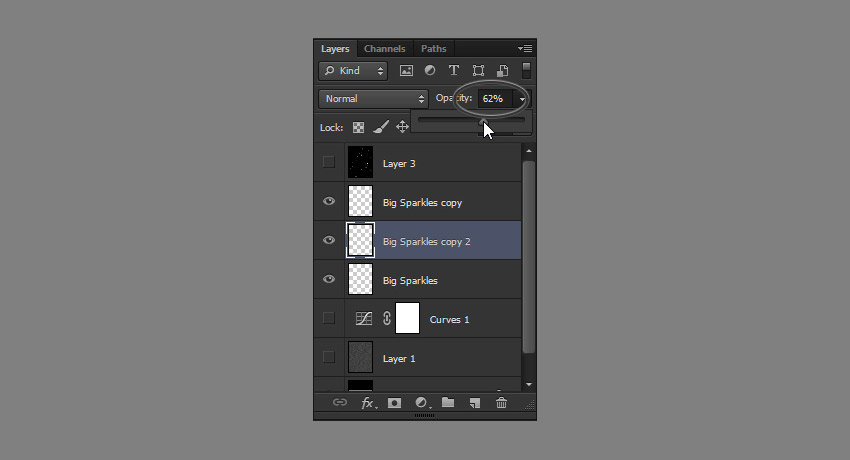Lock layer position
This screenshot has height=460, width=850.
point(402,127)
